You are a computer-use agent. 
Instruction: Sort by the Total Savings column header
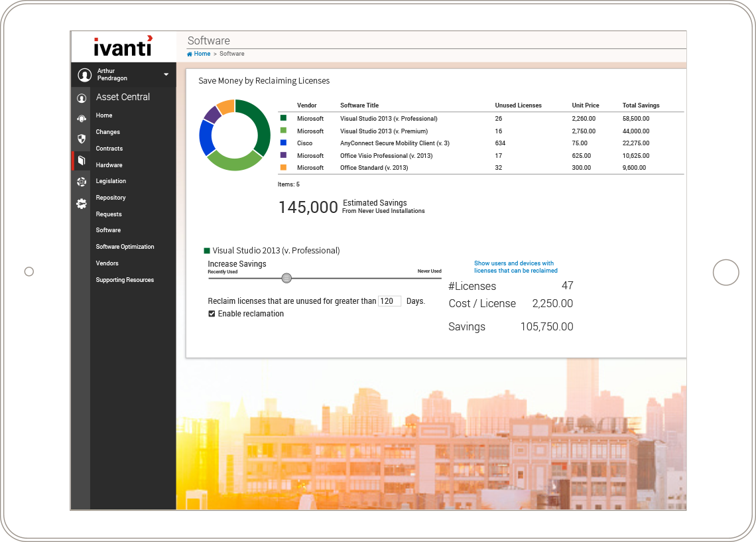[x=641, y=105]
